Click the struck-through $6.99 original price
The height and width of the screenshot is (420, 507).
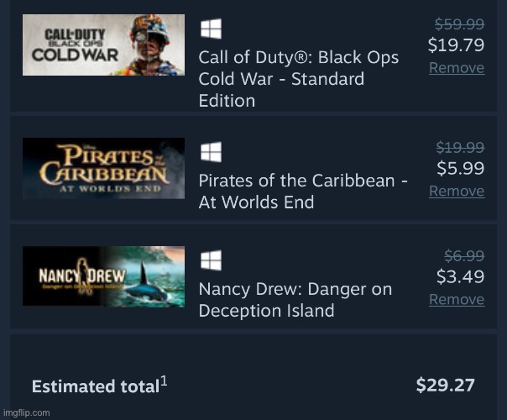coord(464,256)
